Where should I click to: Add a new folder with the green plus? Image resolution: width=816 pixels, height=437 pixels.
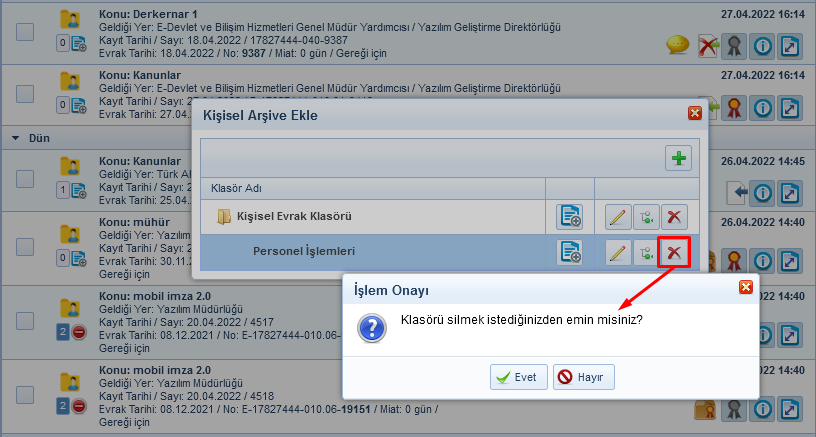tap(678, 158)
